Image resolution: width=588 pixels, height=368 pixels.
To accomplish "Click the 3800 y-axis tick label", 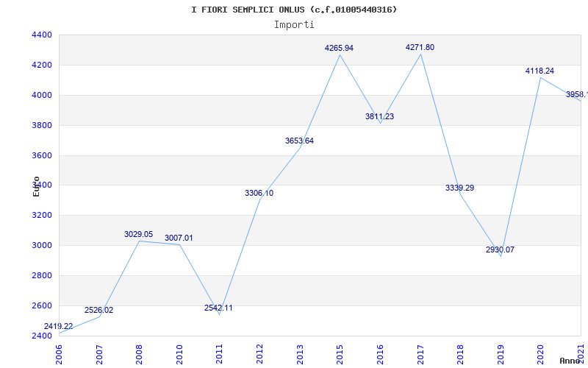I will point(40,125).
